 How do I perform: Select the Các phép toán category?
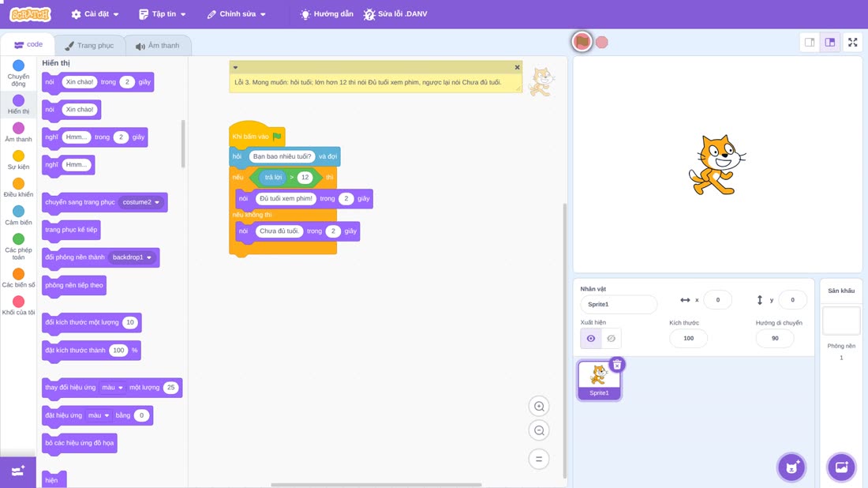click(18, 246)
